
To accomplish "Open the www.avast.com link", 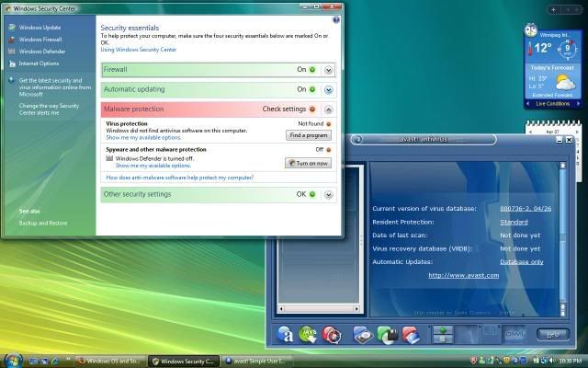I will (x=463, y=275).
